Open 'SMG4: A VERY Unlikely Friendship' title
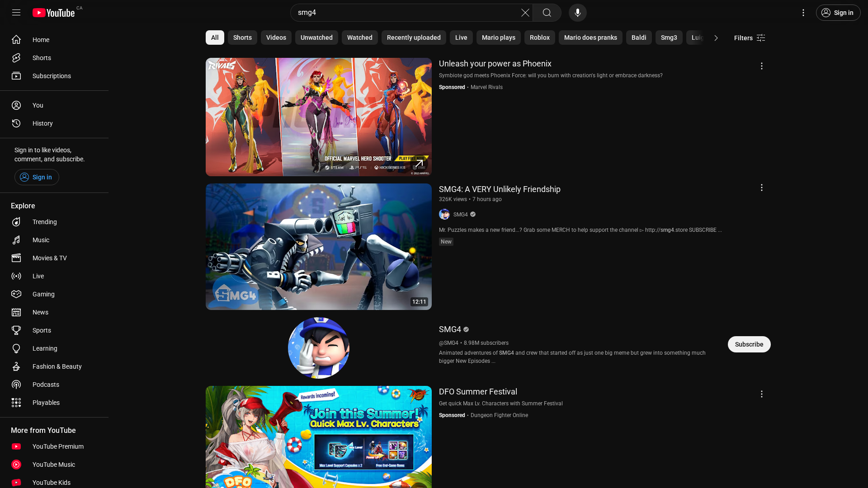Screen dimensions: 868x488 tap(500, 189)
